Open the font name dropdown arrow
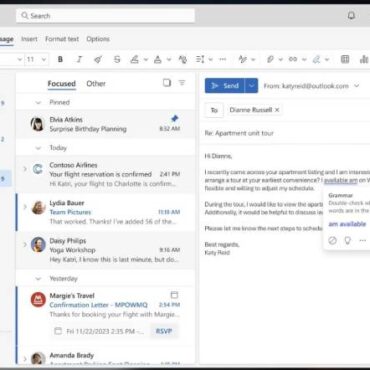 tap(20, 60)
